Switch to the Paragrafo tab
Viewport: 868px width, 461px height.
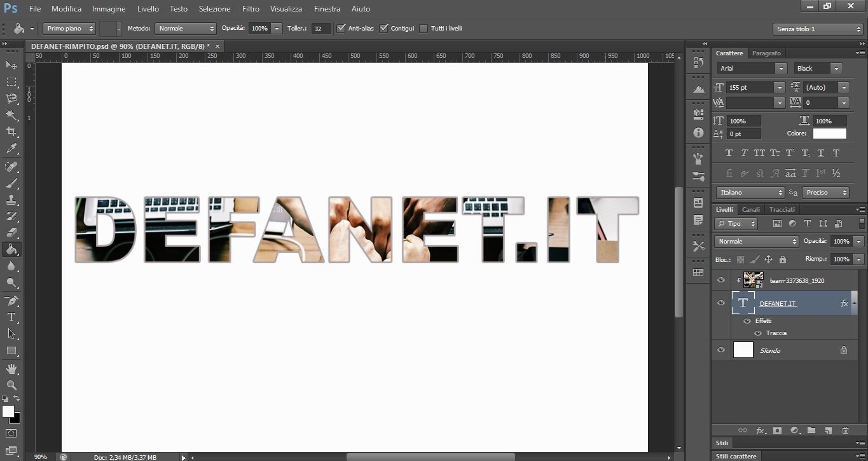[x=766, y=53]
